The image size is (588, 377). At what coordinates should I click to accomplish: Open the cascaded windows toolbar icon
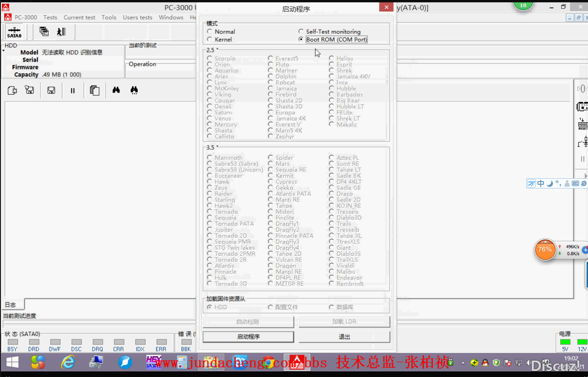point(44,31)
